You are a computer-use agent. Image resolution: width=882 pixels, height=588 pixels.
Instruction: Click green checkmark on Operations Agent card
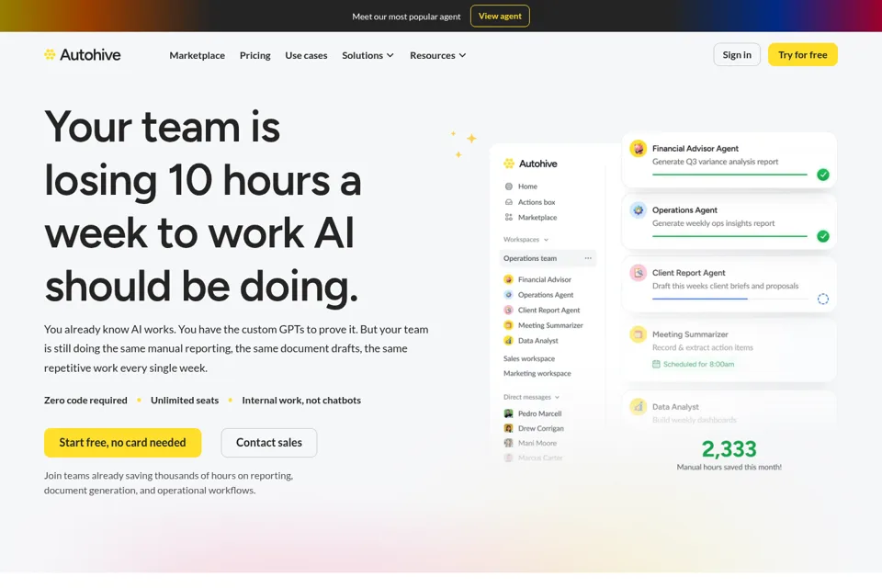823,236
